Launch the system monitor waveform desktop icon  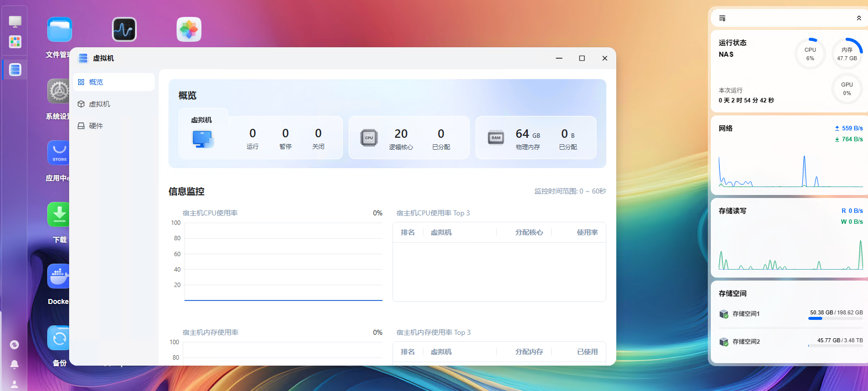(124, 29)
